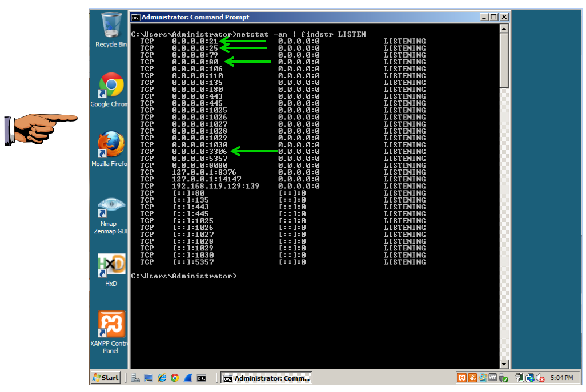Image resolution: width=586 pixels, height=392 pixels.
Task: Click the power plug tray icon
Action: pyautogui.click(x=520, y=378)
